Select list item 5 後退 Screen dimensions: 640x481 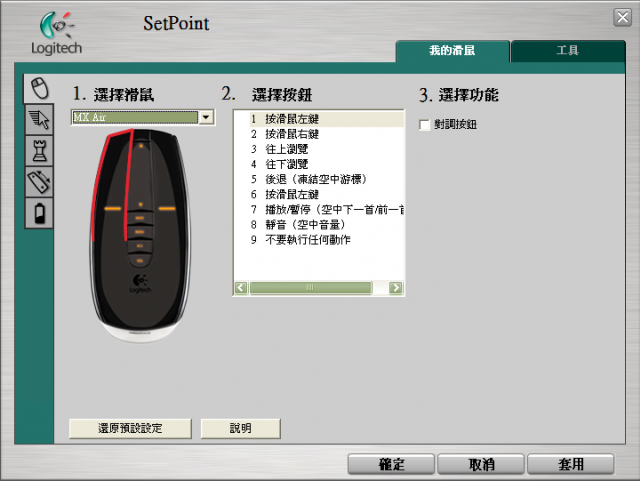tap(327, 179)
